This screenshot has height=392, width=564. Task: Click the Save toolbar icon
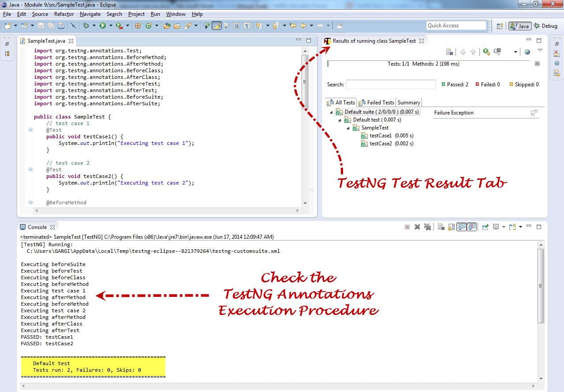pyautogui.click(x=41, y=26)
